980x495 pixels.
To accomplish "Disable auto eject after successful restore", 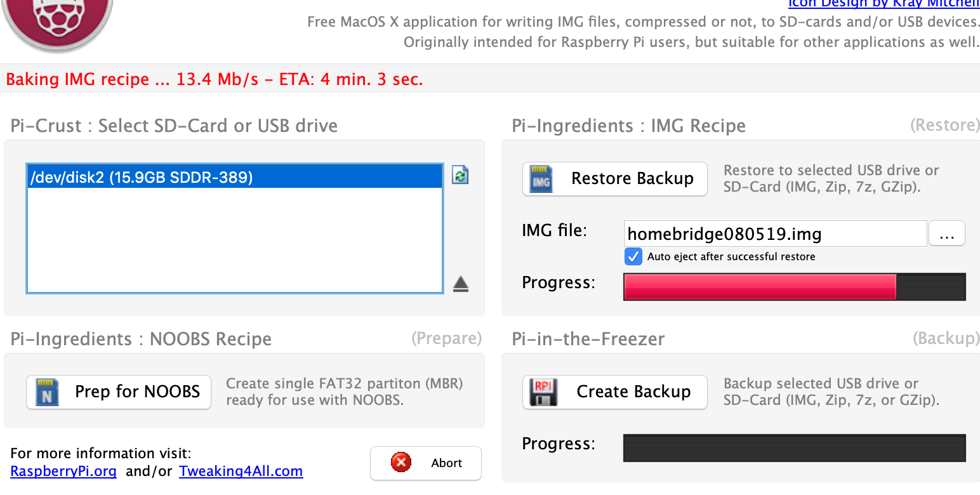I will [x=633, y=256].
